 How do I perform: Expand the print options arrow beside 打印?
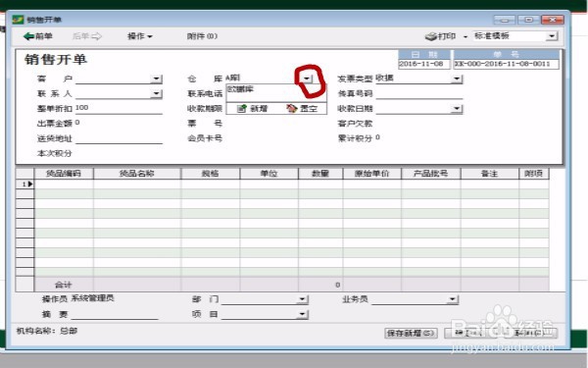[465, 37]
